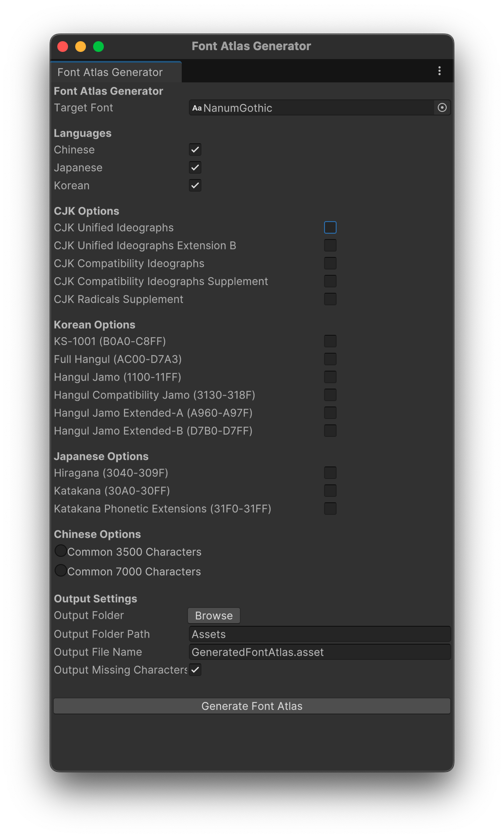
Task: Uncheck the Japanese language checkbox
Action: pos(195,167)
